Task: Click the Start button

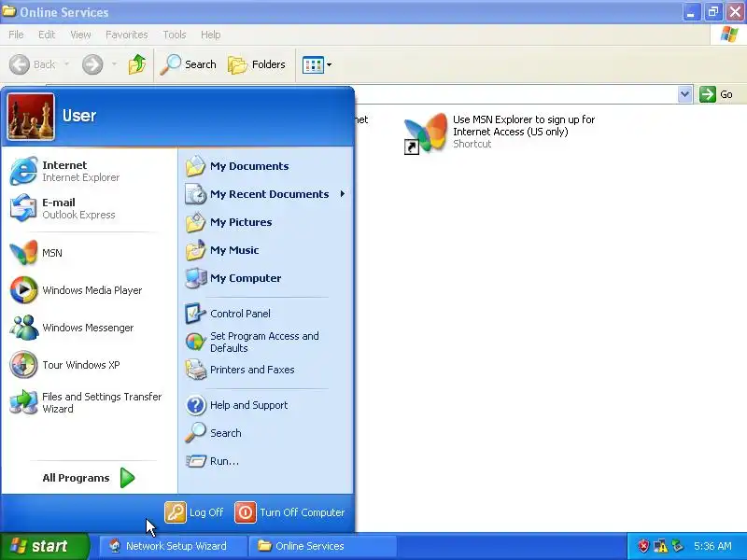Action: [45, 546]
